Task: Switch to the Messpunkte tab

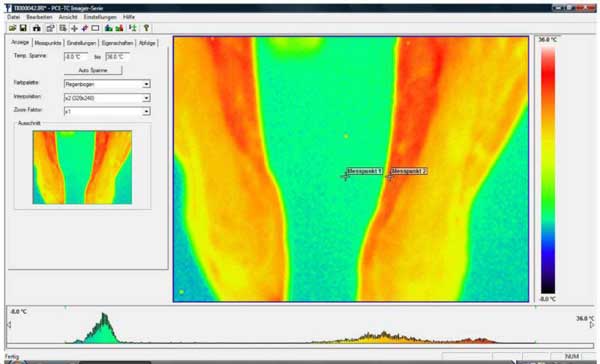Action: coord(48,43)
